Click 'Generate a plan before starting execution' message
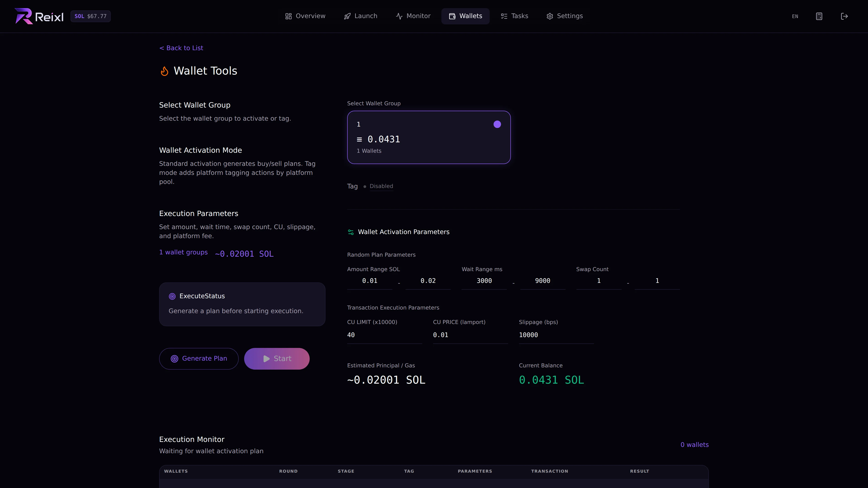The height and width of the screenshot is (488, 868). [236, 311]
